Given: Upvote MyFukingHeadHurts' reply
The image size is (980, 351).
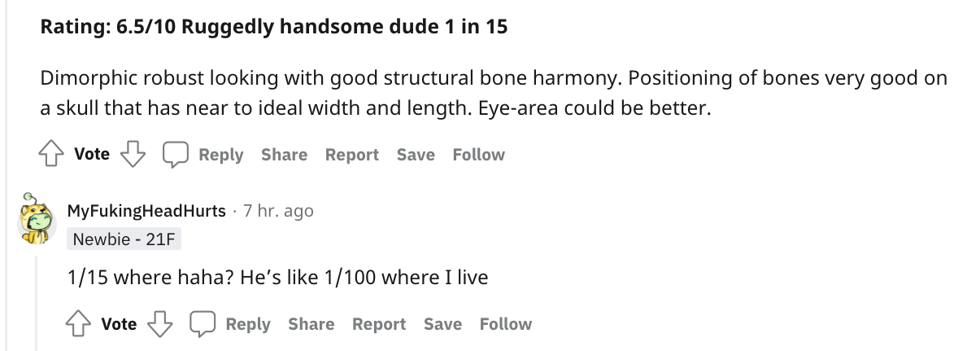Looking at the screenshot, I should [76, 323].
